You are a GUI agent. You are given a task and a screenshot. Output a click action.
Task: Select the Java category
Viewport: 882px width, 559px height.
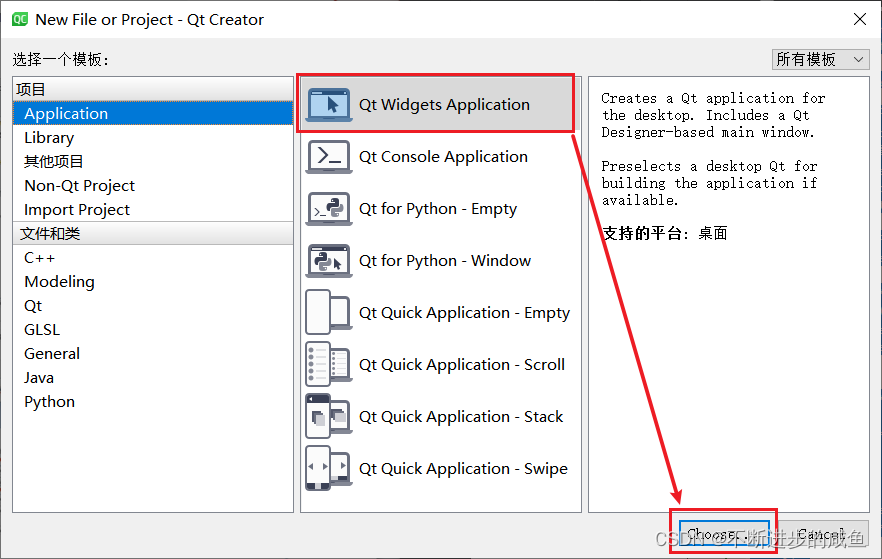click(x=153, y=378)
